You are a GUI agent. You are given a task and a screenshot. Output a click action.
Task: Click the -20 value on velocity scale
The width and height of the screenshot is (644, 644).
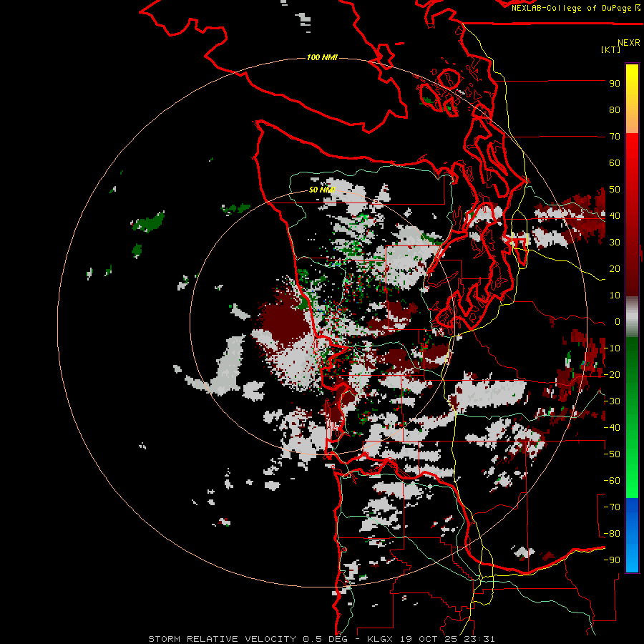tap(612, 375)
